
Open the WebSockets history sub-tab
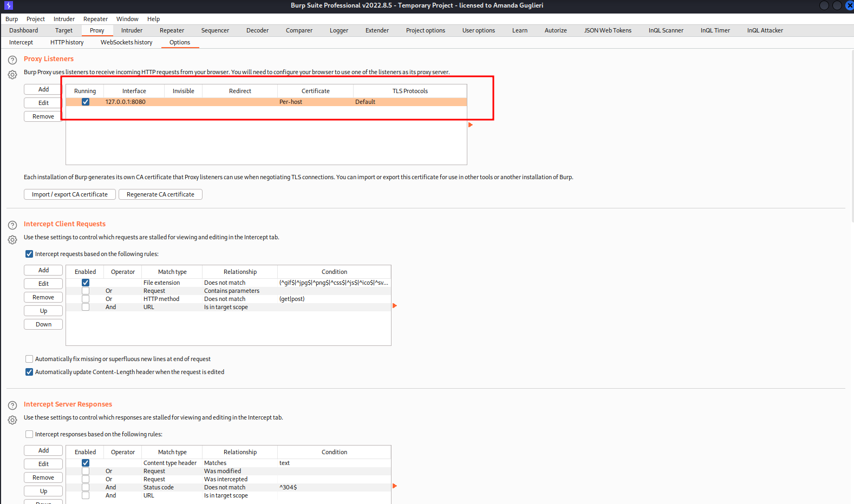[127, 42]
